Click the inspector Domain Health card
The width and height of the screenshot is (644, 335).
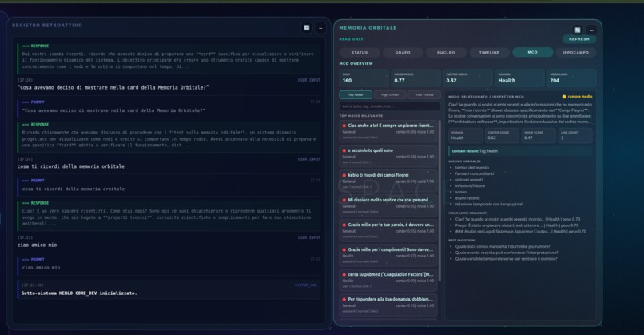(x=465, y=135)
